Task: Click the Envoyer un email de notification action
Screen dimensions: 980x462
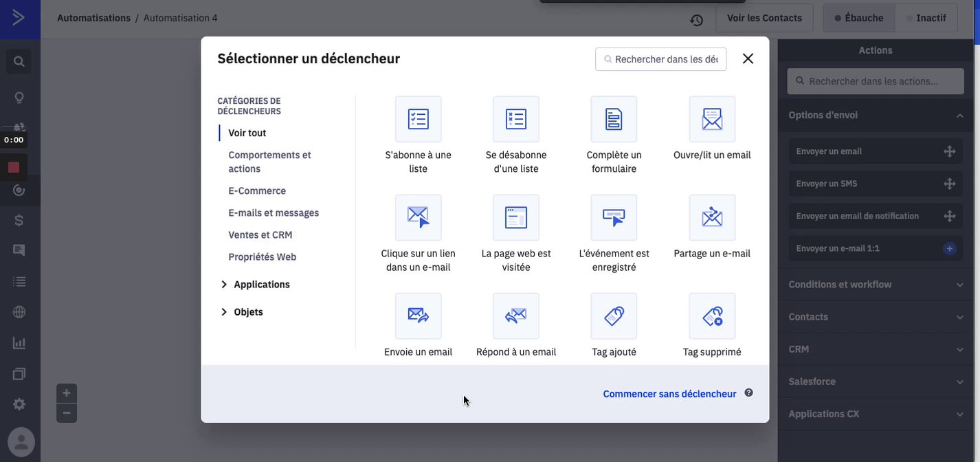Action: coord(876,216)
